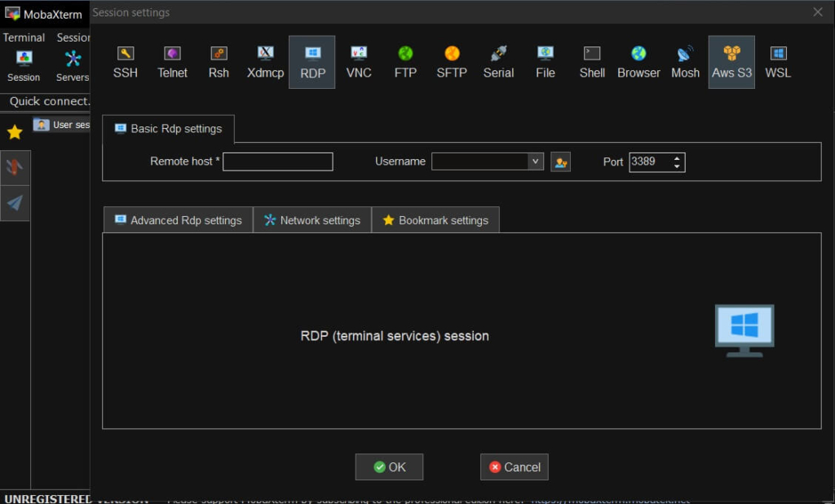Click into the Port number field
The height and width of the screenshot is (504, 835).
(650, 162)
